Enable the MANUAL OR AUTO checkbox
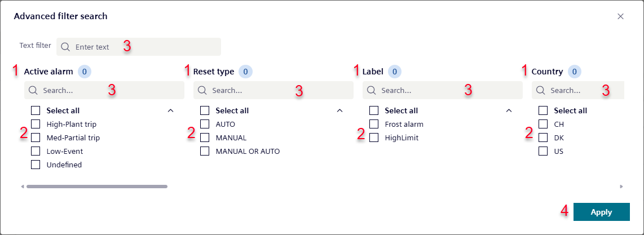 [x=205, y=151]
